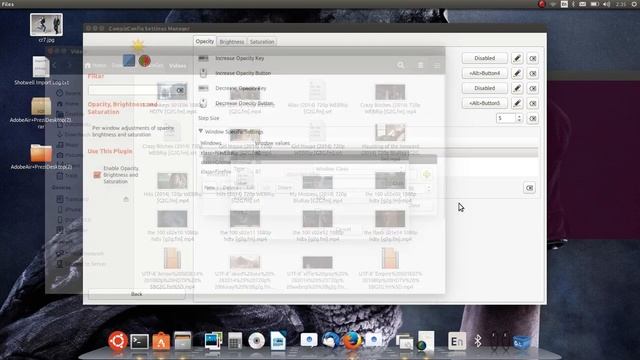
Task: Click the Back button in CompizConfig
Action: pos(137,294)
